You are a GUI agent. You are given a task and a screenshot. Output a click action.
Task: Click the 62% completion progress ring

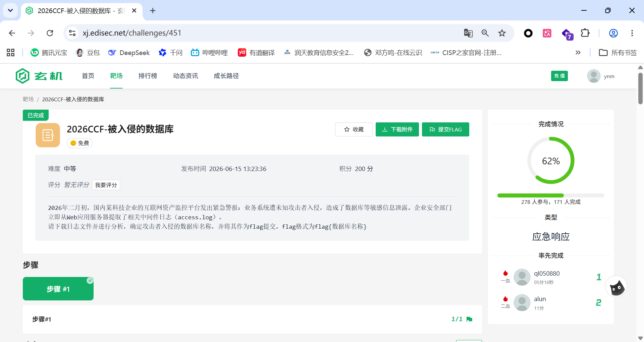pos(551,160)
